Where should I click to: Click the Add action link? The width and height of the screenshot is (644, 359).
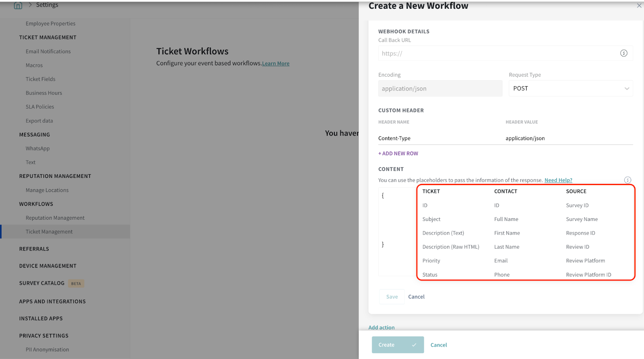click(381, 328)
